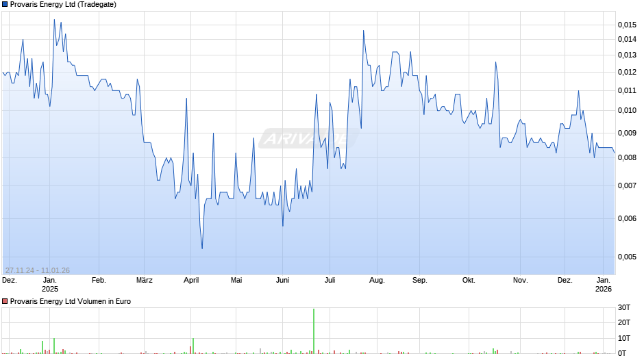The width and height of the screenshot is (644, 360).
Task: Click the 0,005 price axis label
Action: pos(627,257)
